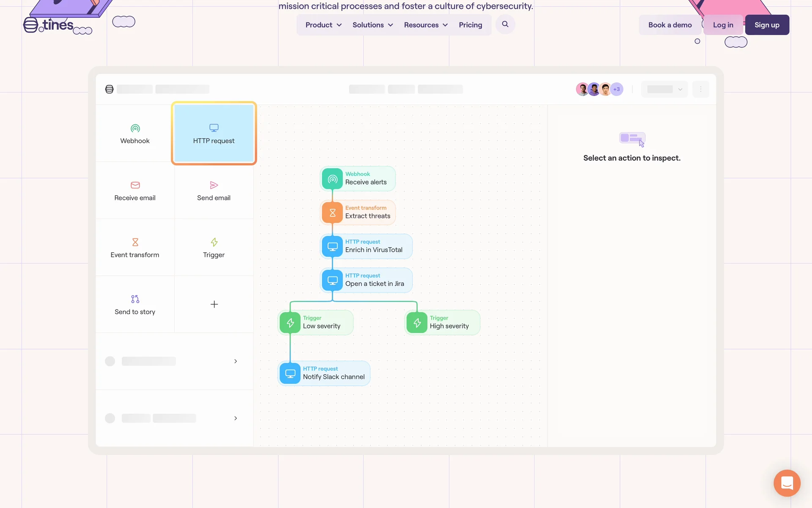The height and width of the screenshot is (508, 812).
Task: Open the Pricing page
Action: [470, 25]
